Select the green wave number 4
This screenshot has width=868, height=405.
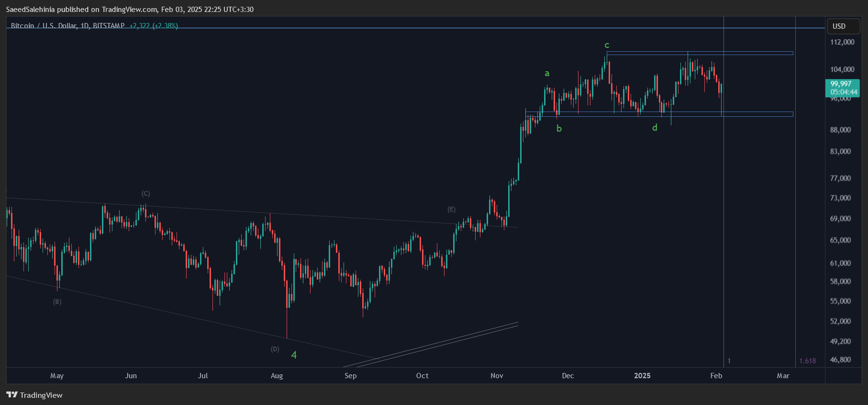(x=294, y=355)
